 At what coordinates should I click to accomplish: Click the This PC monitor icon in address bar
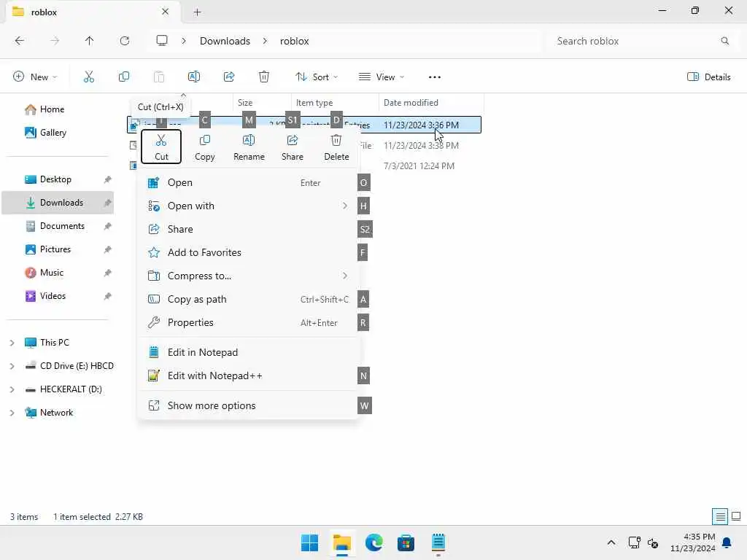pyautogui.click(x=162, y=41)
